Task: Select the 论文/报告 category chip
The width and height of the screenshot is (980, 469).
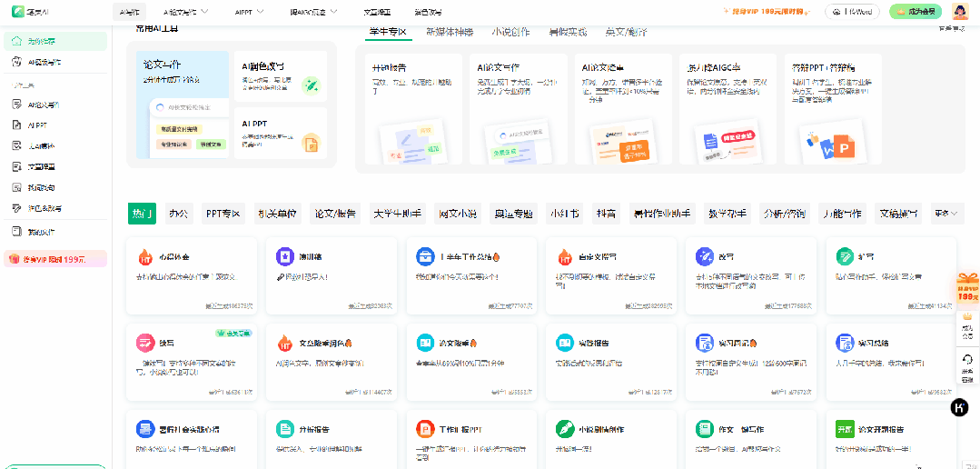Action: click(x=336, y=214)
